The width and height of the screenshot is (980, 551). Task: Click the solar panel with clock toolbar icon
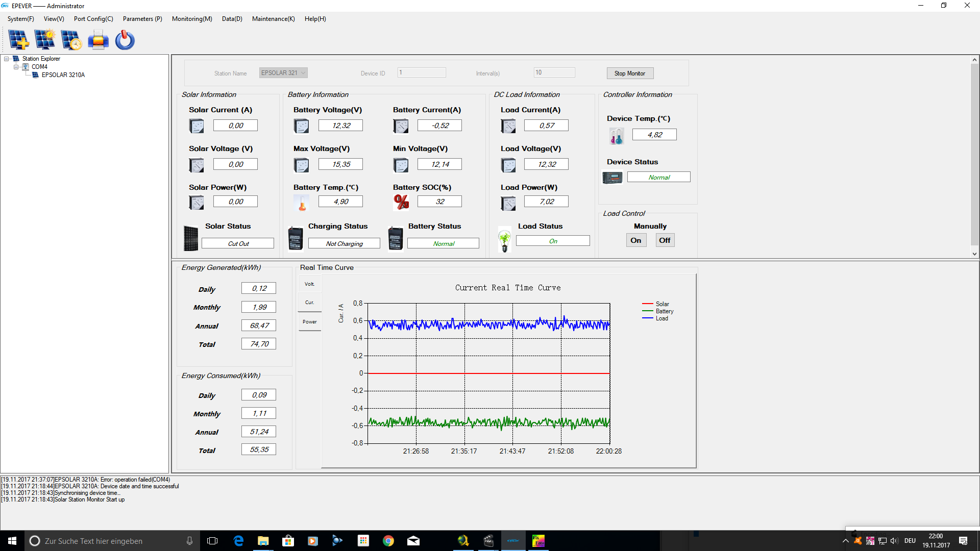click(x=71, y=40)
